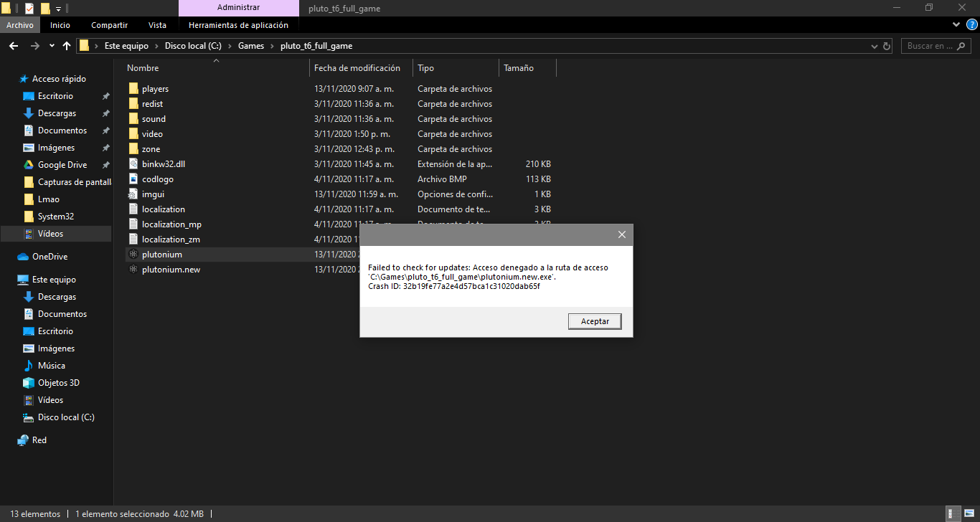Open Música under Este equipo

click(x=52, y=366)
